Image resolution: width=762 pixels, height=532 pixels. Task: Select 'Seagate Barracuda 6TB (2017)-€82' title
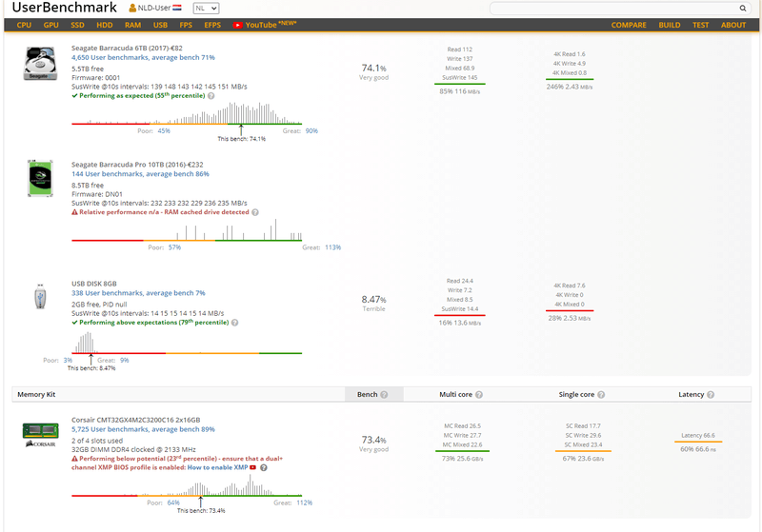127,48
